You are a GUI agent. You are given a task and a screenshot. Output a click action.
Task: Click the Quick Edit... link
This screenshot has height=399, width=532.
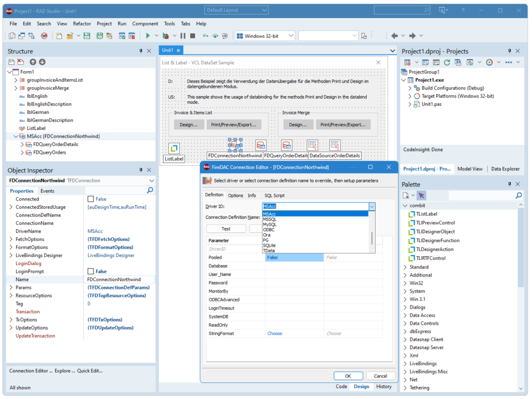click(90, 371)
